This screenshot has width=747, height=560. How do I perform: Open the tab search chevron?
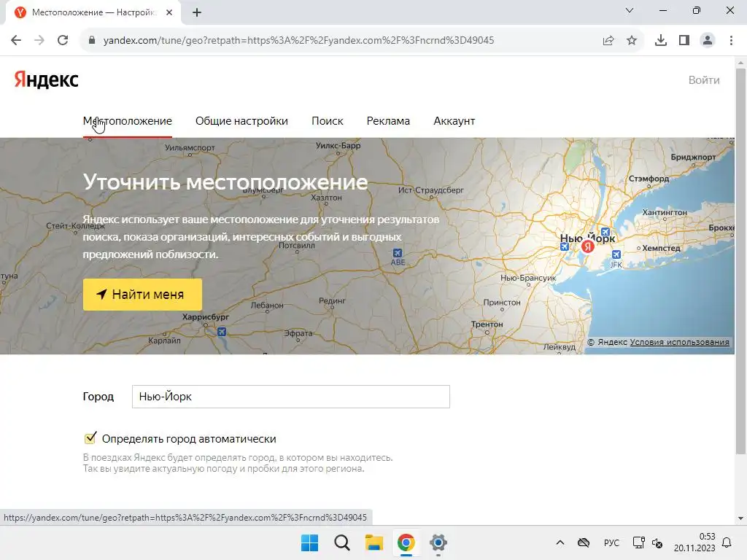(630, 10)
